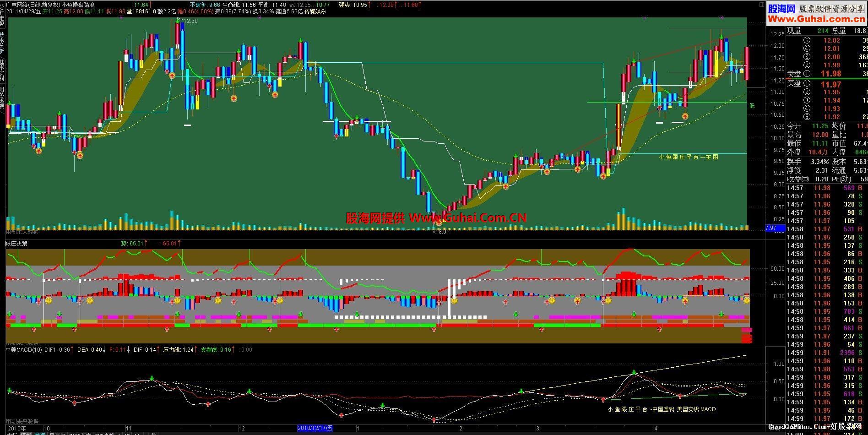Click the 小鱼跟庄平台---主图 chart label
Viewport: 868px width, 435px height.
coord(689,157)
